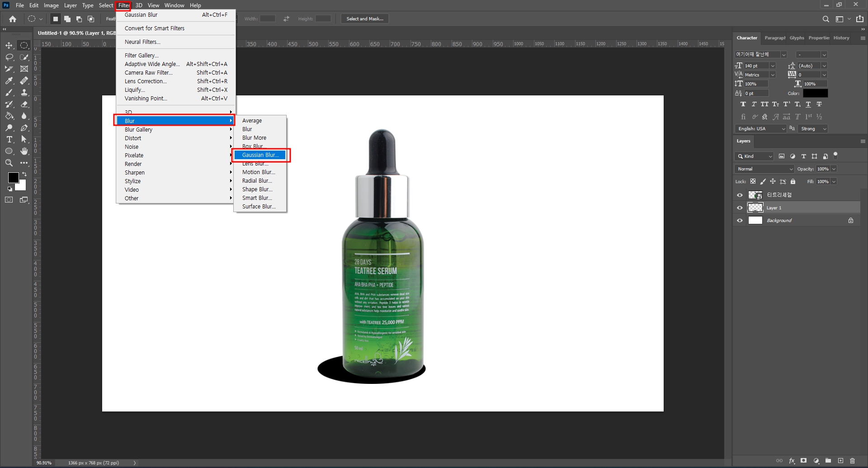868x468 pixels.
Task: Hide the Layer 1 layer
Action: click(x=740, y=208)
